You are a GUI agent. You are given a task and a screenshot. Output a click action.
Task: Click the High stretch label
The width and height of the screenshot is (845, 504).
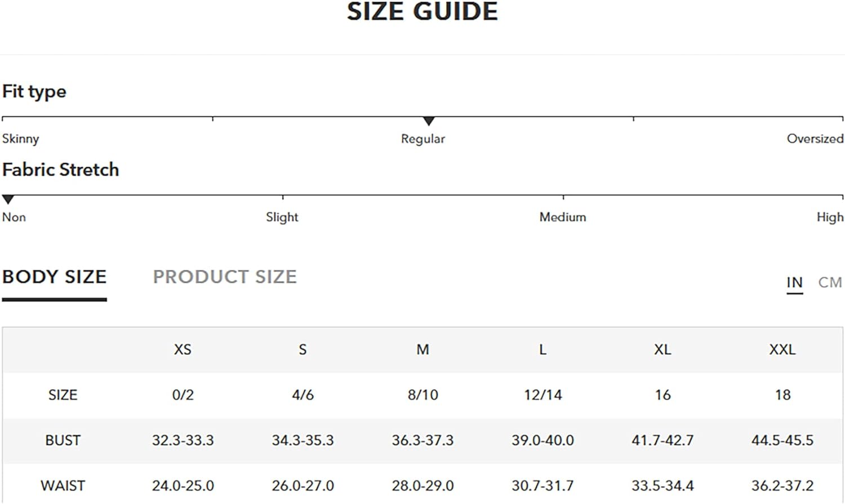[x=830, y=217]
